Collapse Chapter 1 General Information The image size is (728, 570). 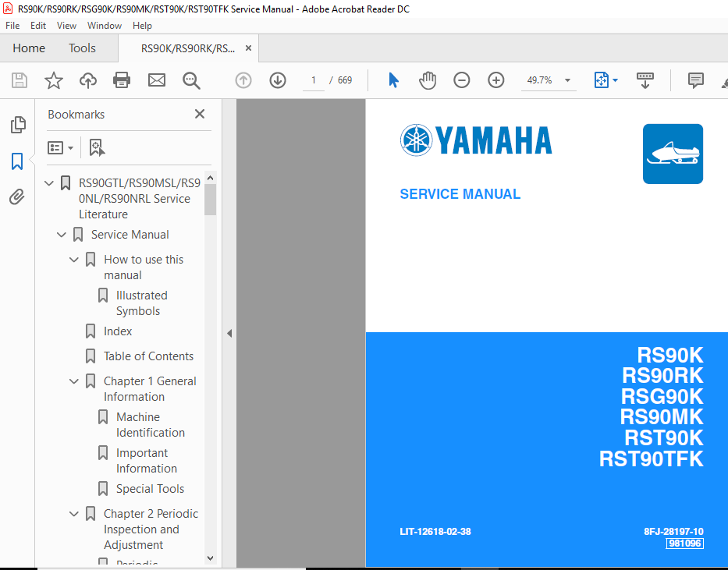pos(74,381)
